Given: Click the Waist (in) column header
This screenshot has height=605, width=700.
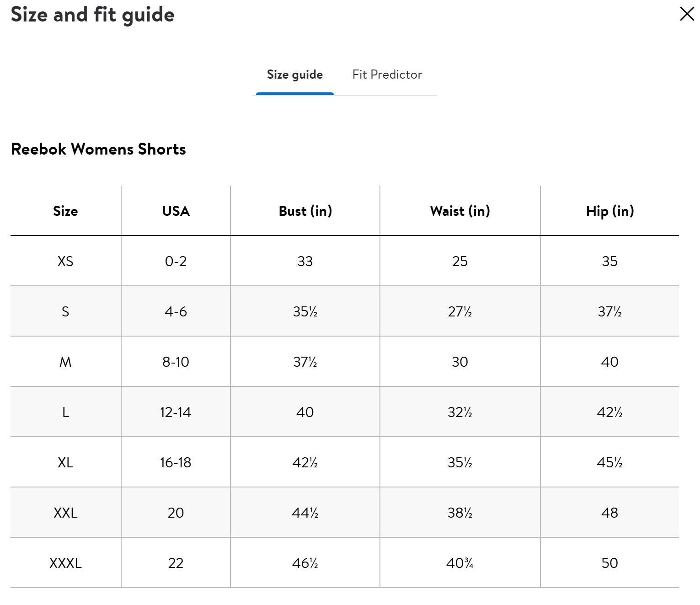Looking at the screenshot, I should 460,211.
